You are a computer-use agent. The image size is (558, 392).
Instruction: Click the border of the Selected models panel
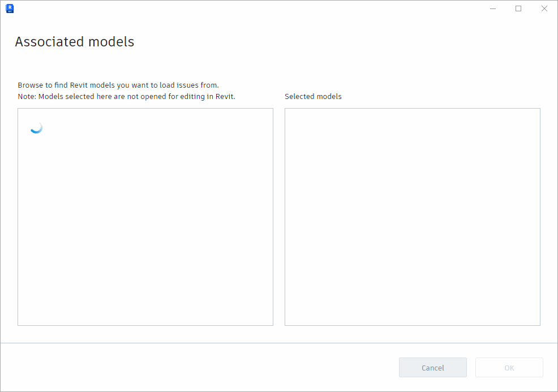pos(285,217)
